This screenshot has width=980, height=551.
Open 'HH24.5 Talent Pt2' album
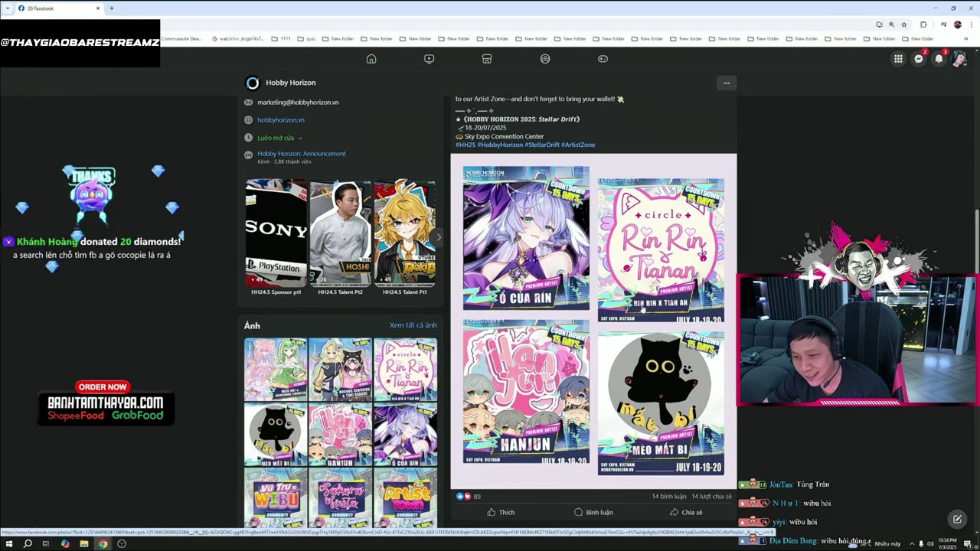[x=340, y=237]
